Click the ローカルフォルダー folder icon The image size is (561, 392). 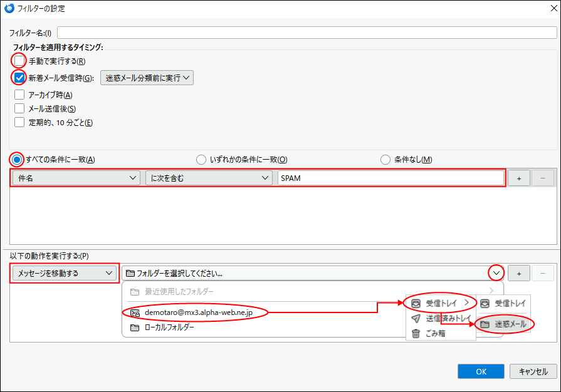point(134,328)
